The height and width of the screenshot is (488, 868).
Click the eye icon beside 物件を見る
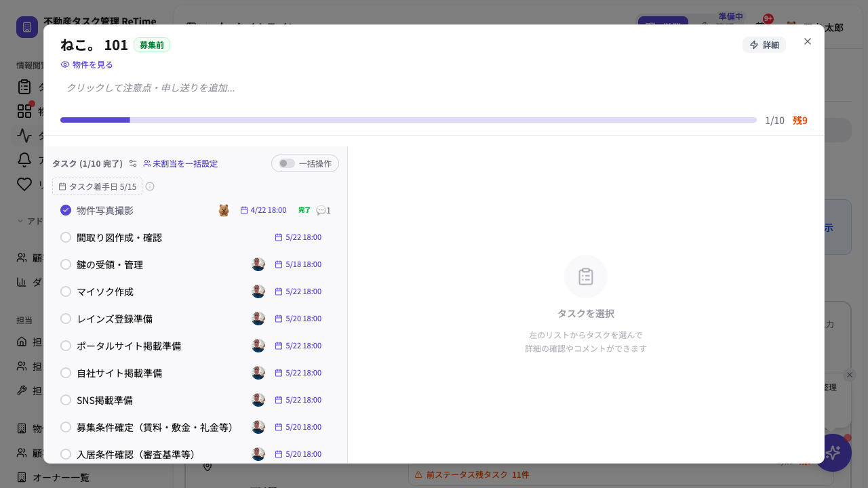click(x=65, y=64)
